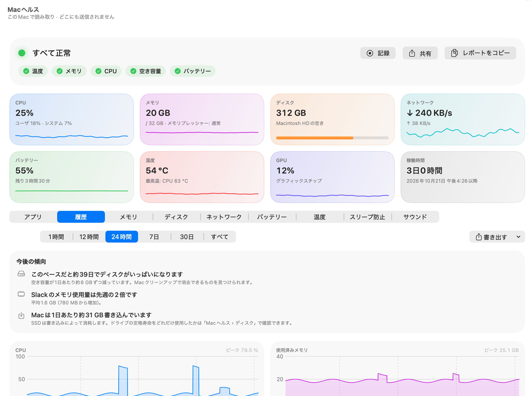Click the write-download icon beside 31 GB insight
This screenshot has height=396, width=532.
tap(21, 315)
